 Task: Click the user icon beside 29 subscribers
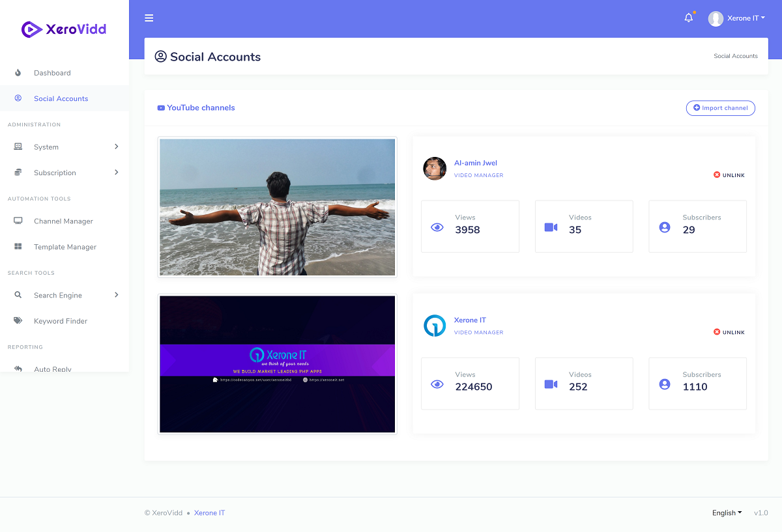tap(665, 227)
